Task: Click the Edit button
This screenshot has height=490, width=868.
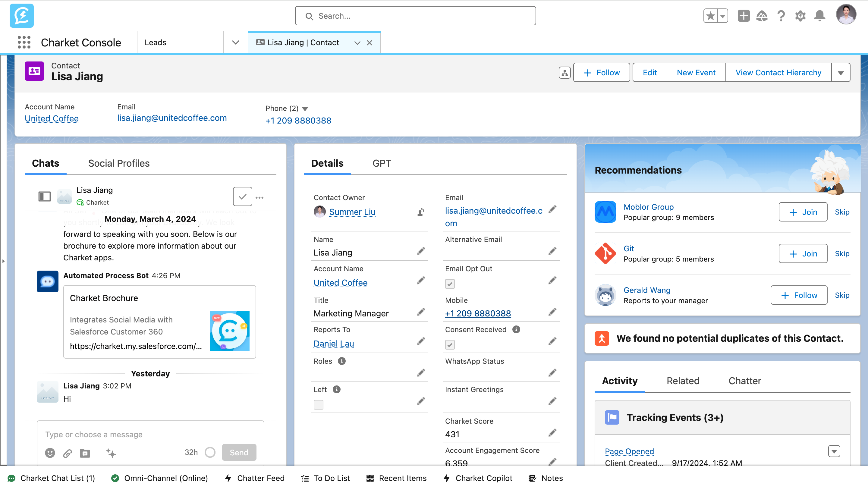Action: (650, 72)
